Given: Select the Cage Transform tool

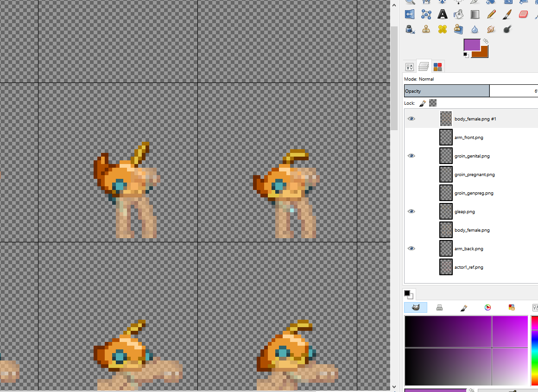Looking at the screenshot, I should coord(426,14).
